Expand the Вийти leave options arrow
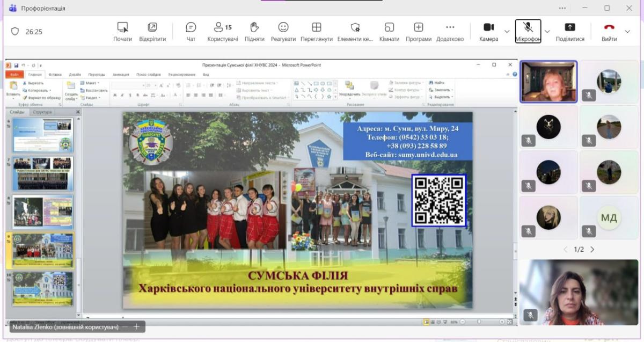The height and width of the screenshot is (342, 644). click(x=627, y=32)
